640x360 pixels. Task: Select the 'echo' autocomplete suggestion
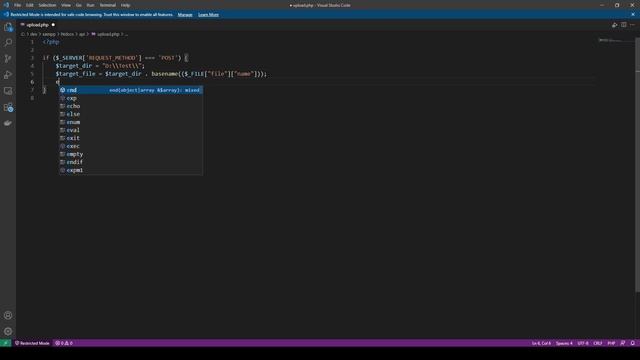pyautogui.click(x=131, y=106)
